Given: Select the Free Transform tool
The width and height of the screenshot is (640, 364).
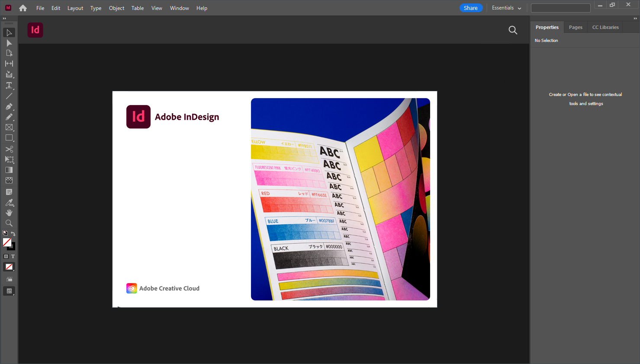Looking at the screenshot, I should point(9,160).
